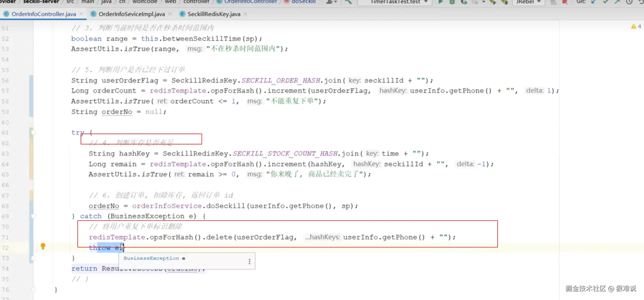Click the Build hammer icon
Screen dimensions: 644x300
point(348,2)
